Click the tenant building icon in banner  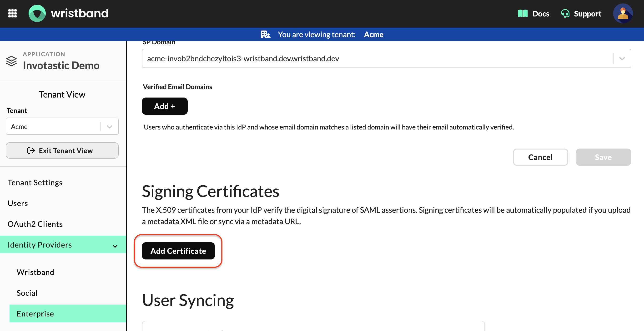pos(266,34)
